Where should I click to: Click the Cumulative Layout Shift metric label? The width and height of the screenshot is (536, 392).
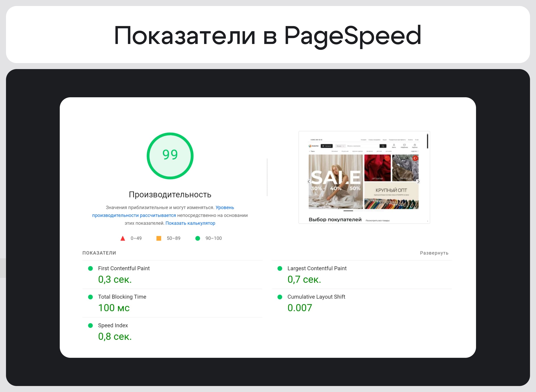coord(316,297)
